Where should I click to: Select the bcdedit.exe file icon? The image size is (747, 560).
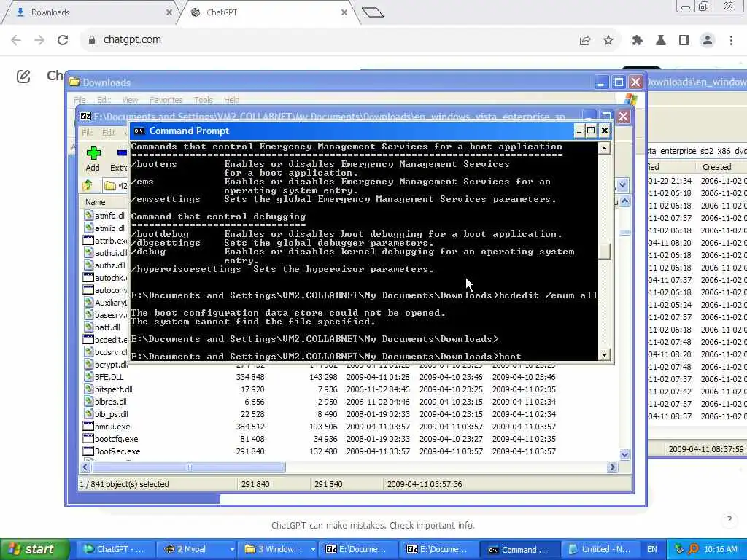[x=88, y=340]
